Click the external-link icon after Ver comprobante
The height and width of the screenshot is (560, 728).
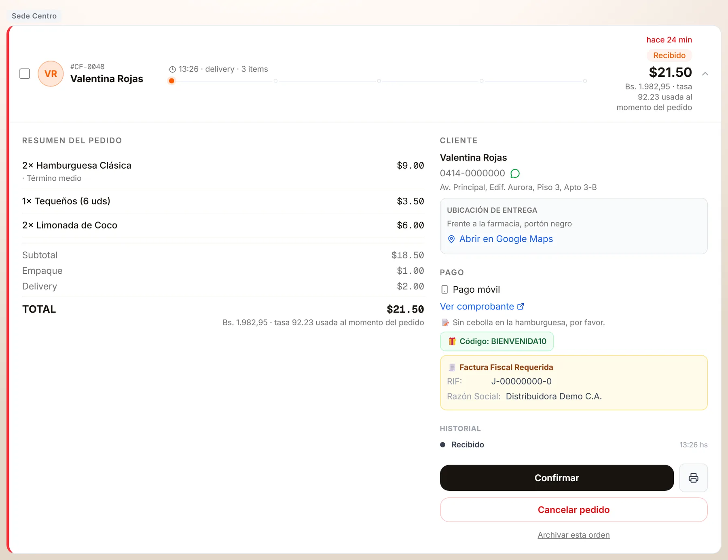pos(521,306)
